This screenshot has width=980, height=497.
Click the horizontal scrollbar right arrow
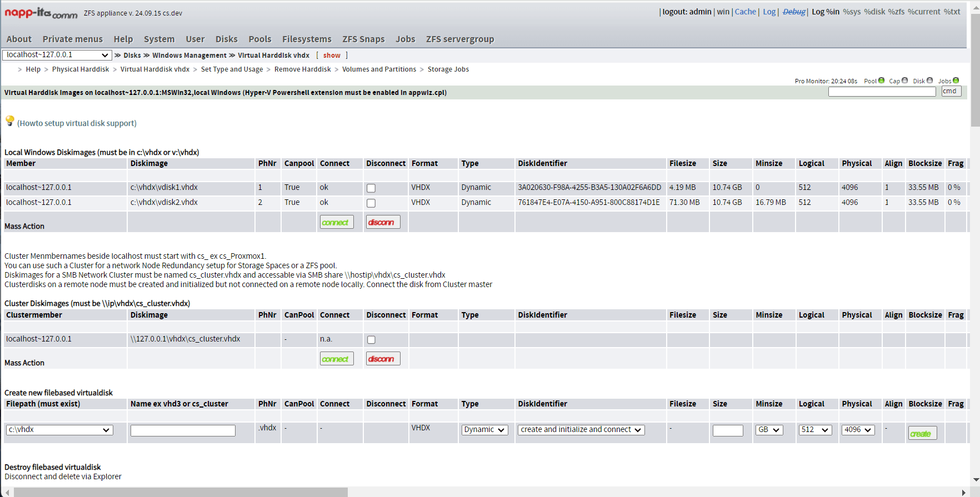963,493
